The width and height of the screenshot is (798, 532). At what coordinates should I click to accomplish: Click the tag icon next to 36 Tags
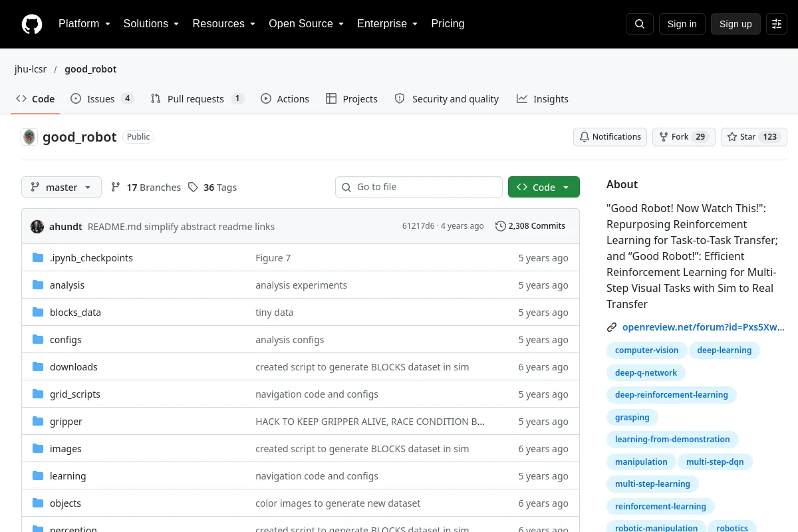click(x=193, y=188)
